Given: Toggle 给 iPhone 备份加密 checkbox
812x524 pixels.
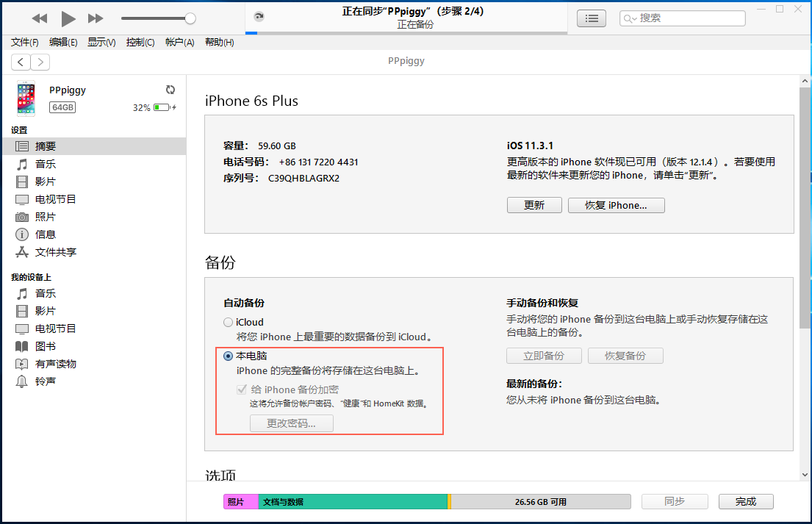Looking at the screenshot, I should 242,390.
